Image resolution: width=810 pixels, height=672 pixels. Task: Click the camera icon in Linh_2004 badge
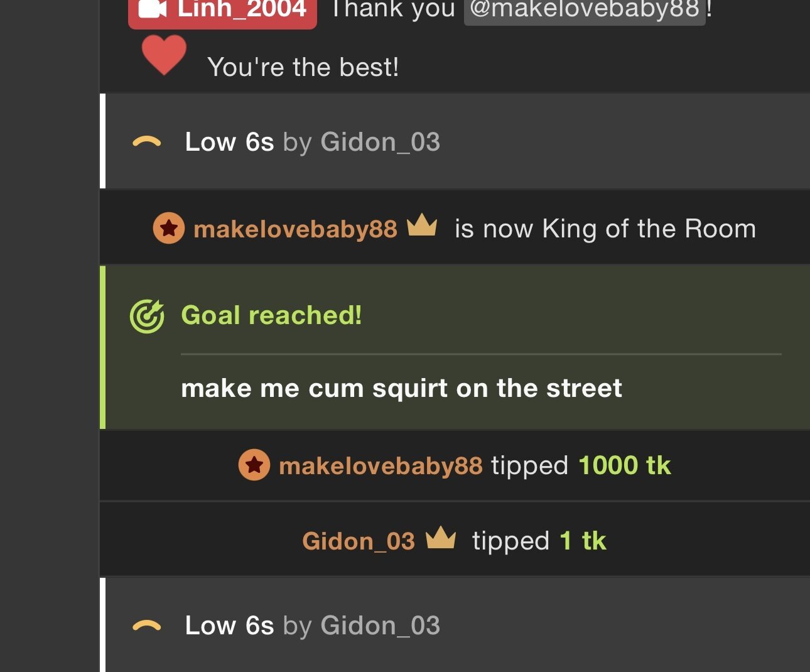(x=153, y=8)
